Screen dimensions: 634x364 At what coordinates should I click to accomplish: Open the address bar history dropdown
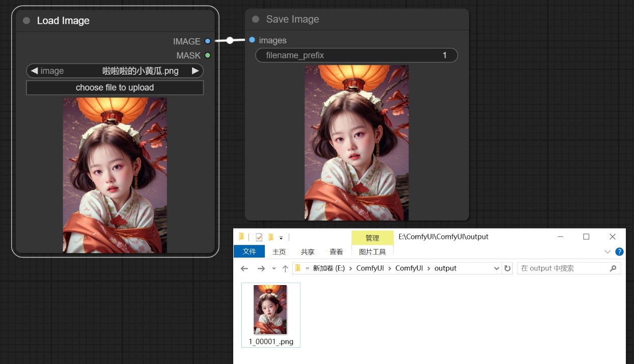(497, 268)
